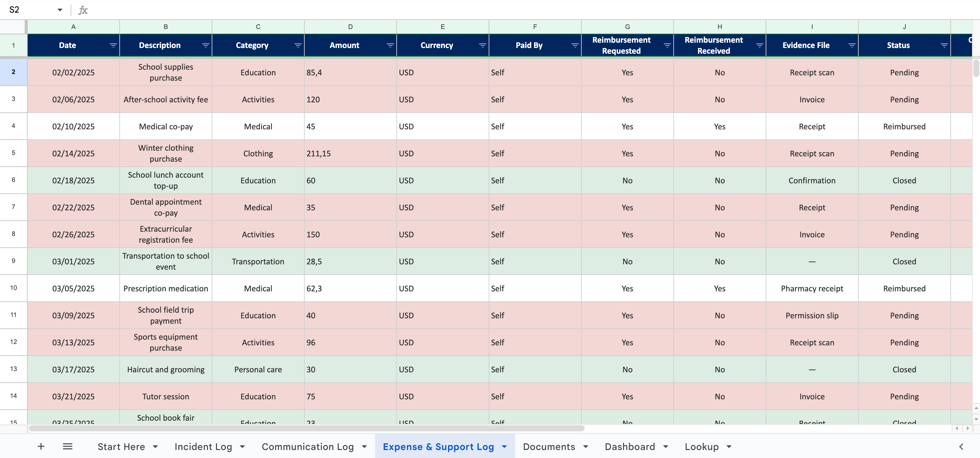The height and width of the screenshot is (458, 980).
Task: Open the Status column filter icon
Action: tap(944, 46)
